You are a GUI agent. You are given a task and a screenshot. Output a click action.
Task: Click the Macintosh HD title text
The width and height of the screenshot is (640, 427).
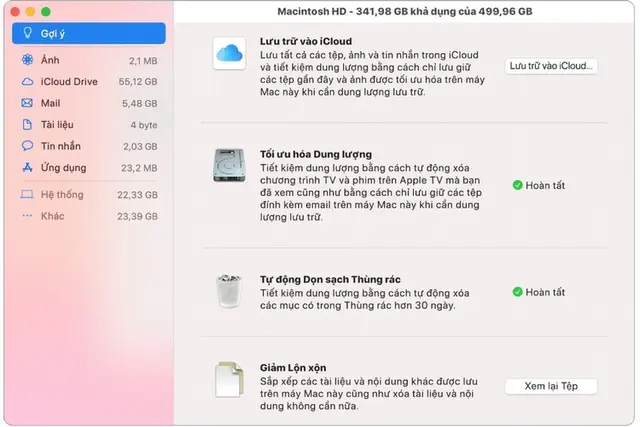coord(405,11)
